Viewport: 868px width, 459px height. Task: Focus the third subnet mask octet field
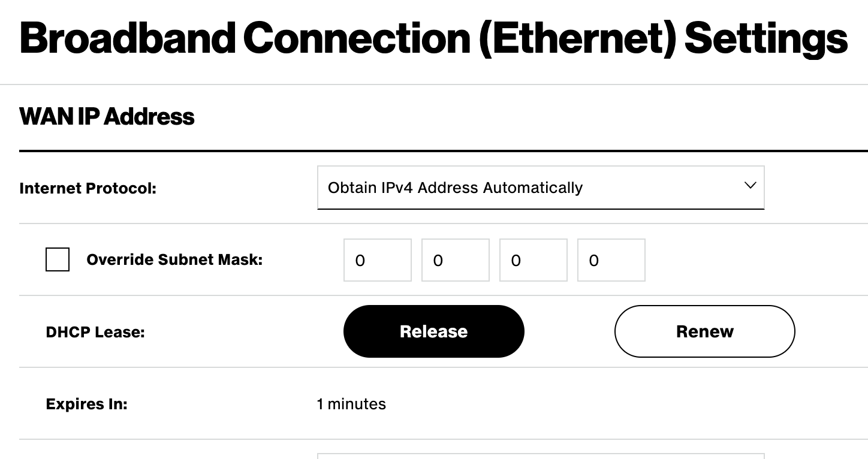pos(533,260)
